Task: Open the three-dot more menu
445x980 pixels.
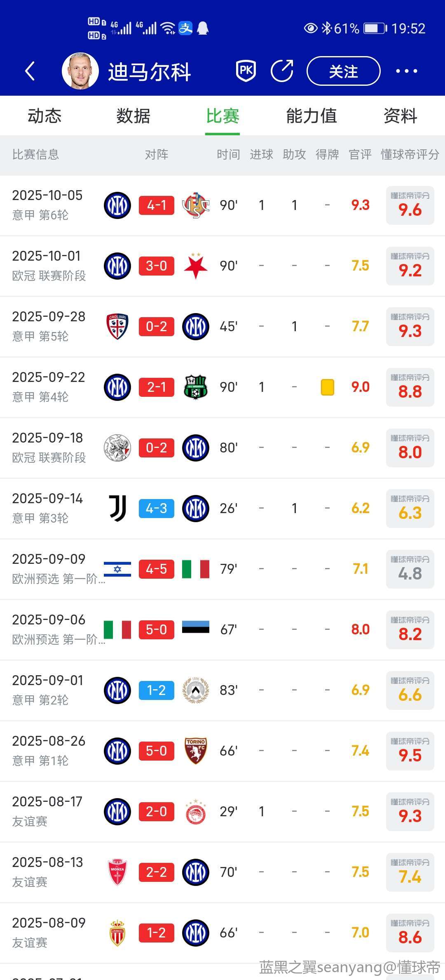Action: click(x=406, y=71)
